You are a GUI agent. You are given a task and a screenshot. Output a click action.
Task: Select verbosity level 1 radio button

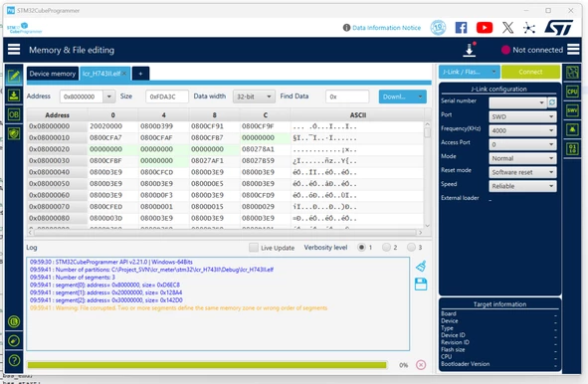pos(361,248)
